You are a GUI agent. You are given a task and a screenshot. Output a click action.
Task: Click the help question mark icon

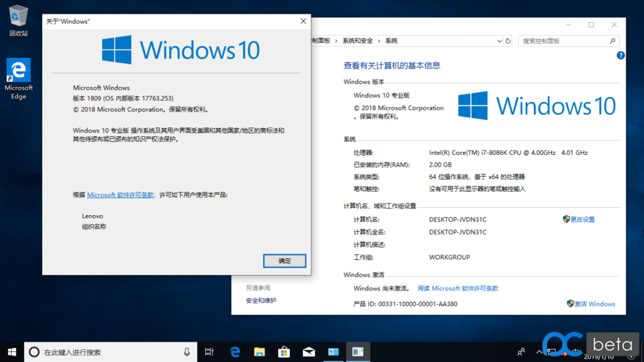pyautogui.click(x=621, y=56)
